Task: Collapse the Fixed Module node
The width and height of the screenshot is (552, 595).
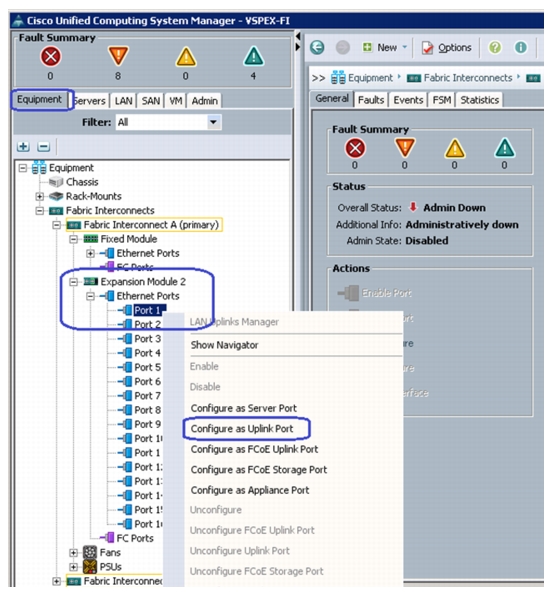Action: coord(74,239)
